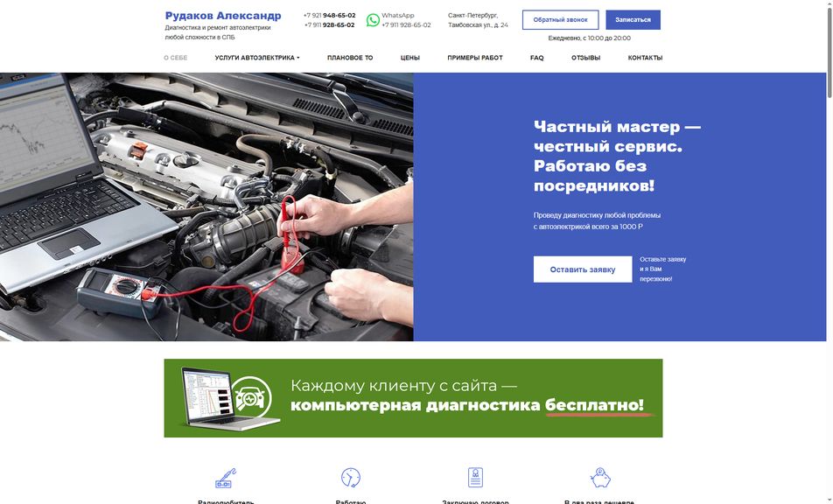
Task: Click the contract document feature icon
Action: tap(475, 478)
